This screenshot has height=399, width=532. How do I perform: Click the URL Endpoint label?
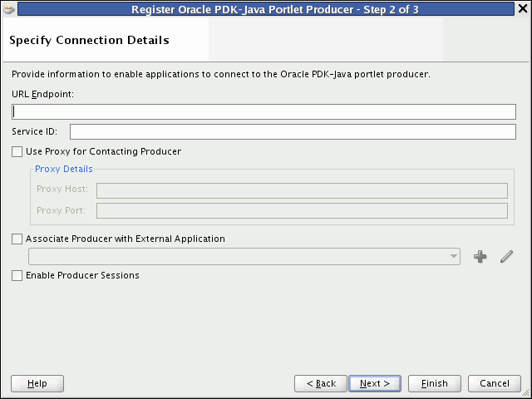(x=43, y=95)
